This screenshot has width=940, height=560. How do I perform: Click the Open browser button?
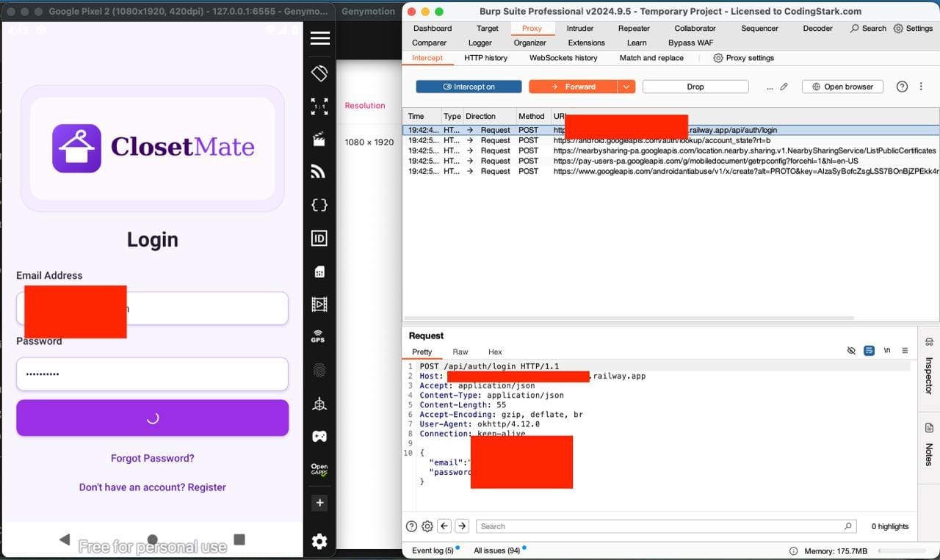click(842, 87)
